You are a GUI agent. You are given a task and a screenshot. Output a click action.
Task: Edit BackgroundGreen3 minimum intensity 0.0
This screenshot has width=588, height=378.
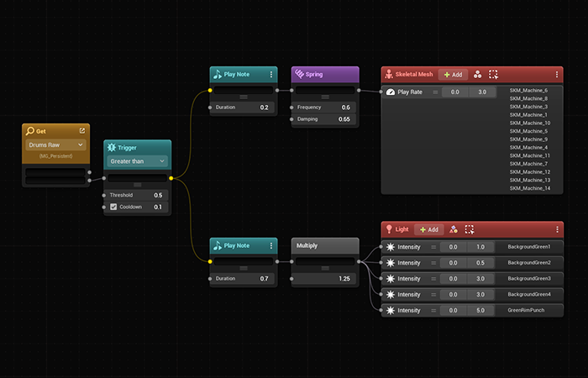453,279
